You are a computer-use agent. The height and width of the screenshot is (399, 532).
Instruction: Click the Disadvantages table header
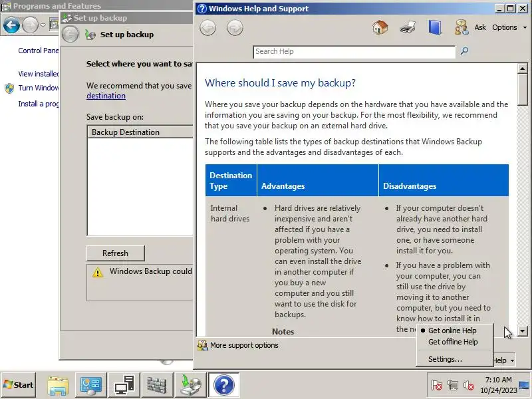point(444,180)
